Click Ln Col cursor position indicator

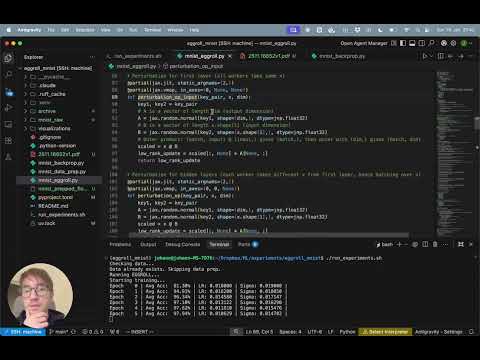259,332
